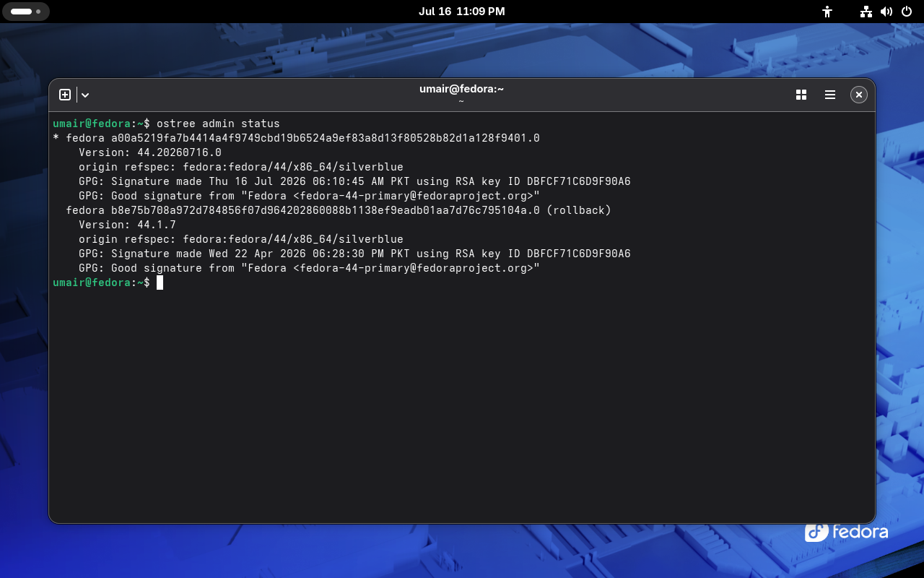Click the terminal title 'umair@fedora:~'
Screen dimensions: 924x578
(x=461, y=89)
